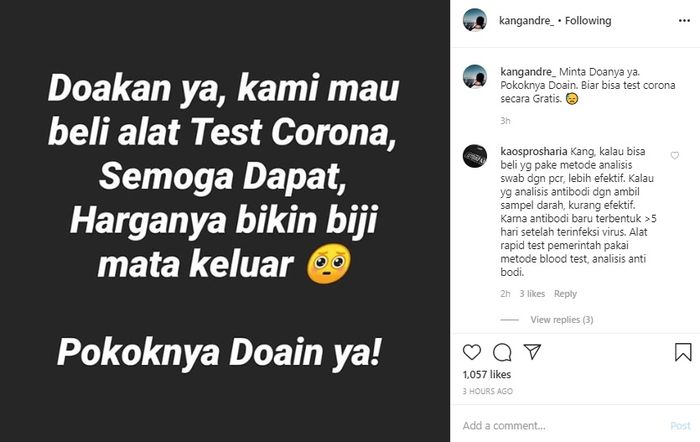Open the comment bubble icon
The width and height of the screenshot is (700, 442).
coord(502,352)
